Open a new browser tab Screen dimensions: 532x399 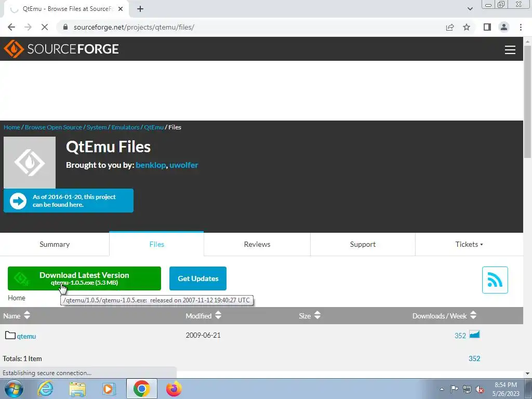pos(140,9)
